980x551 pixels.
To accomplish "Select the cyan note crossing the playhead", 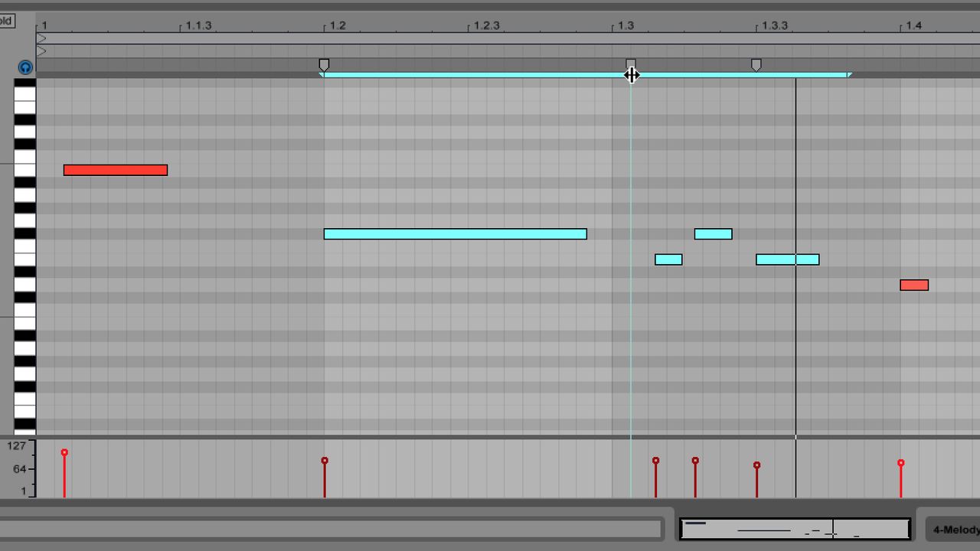I will [x=788, y=259].
